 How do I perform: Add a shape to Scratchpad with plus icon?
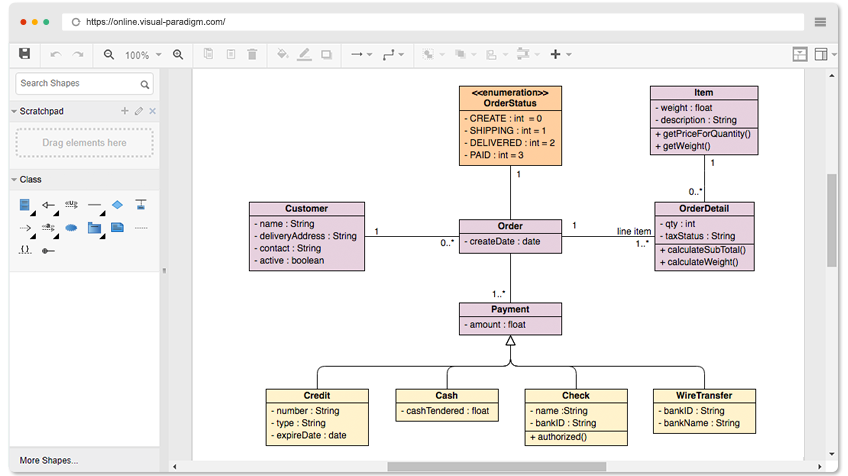coord(125,111)
